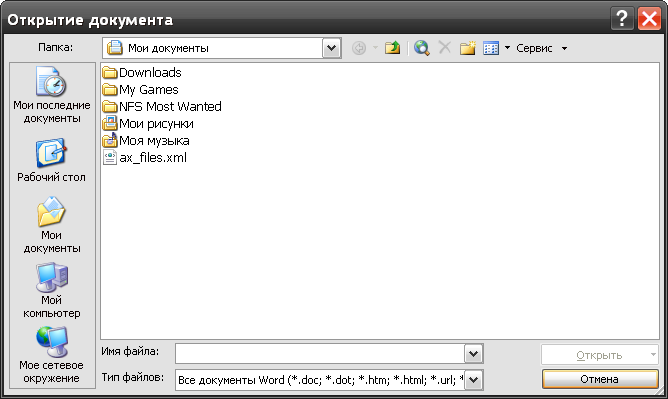Click the Downloads folder name
The height and width of the screenshot is (399, 668).
[x=150, y=73]
